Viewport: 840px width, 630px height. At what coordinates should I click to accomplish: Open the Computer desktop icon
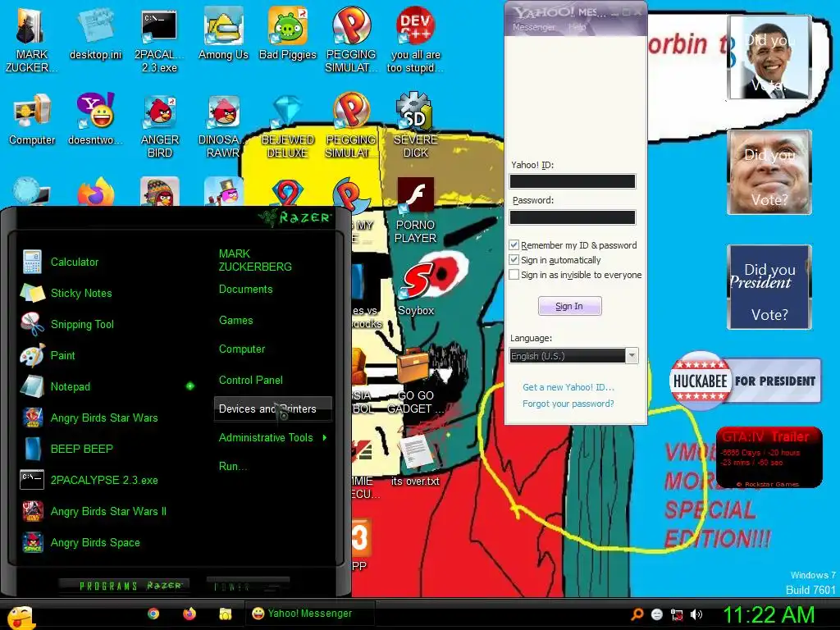32,119
